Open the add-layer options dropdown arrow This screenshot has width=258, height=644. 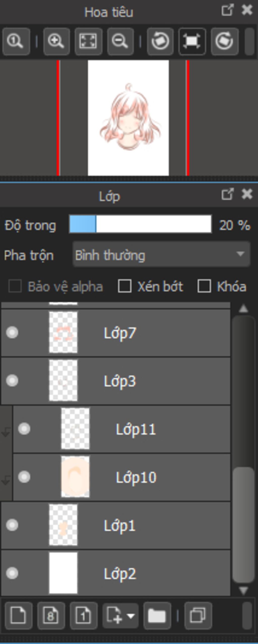(x=131, y=616)
